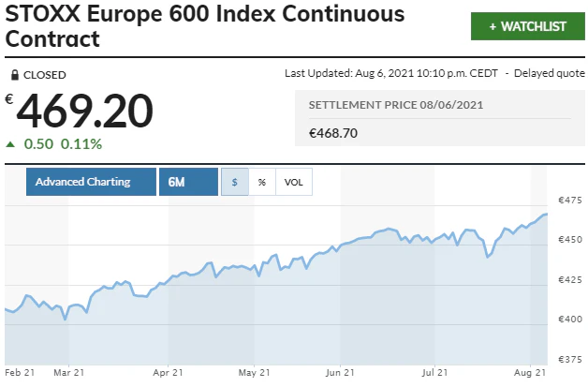Screen dimensions: 588x387
Task: Open Advanced Charting
Action: tap(91, 182)
